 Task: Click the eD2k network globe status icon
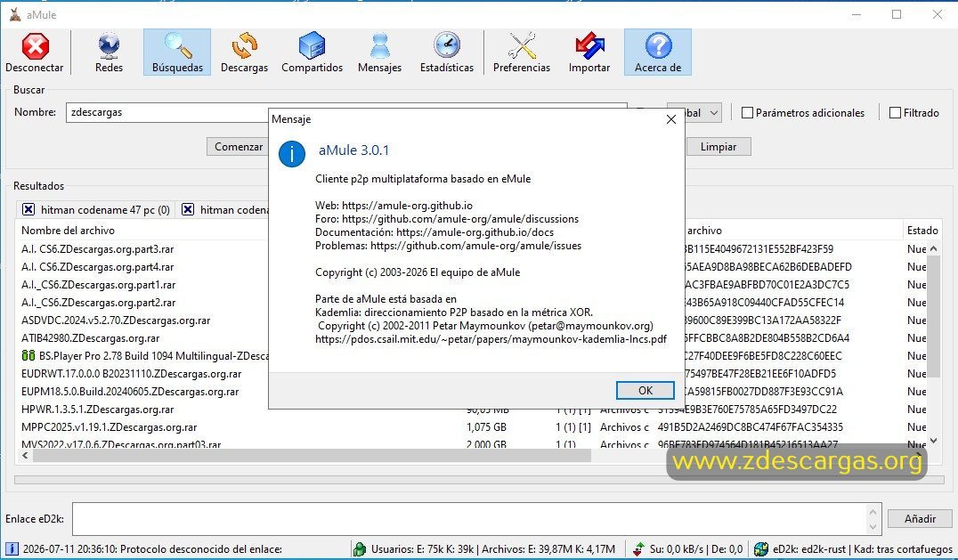(760, 549)
